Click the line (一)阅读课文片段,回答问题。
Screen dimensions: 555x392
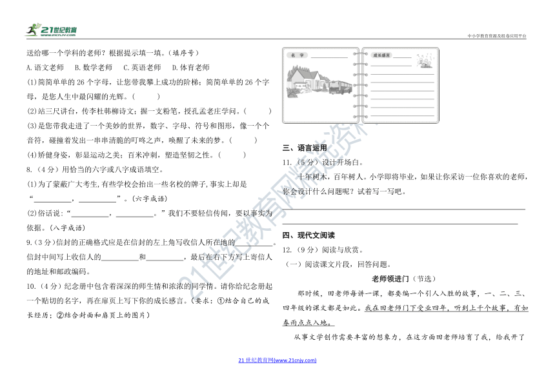pyautogui.click(x=338, y=264)
